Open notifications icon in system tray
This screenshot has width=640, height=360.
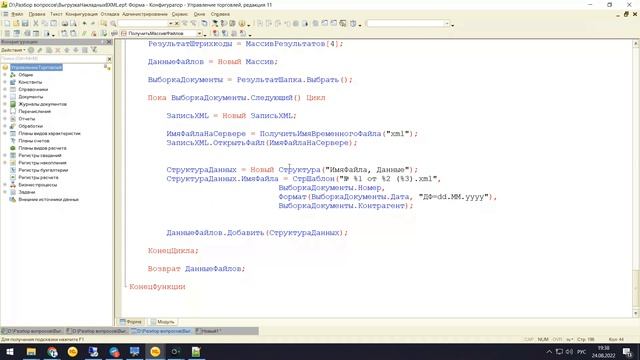tap(627, 351)
